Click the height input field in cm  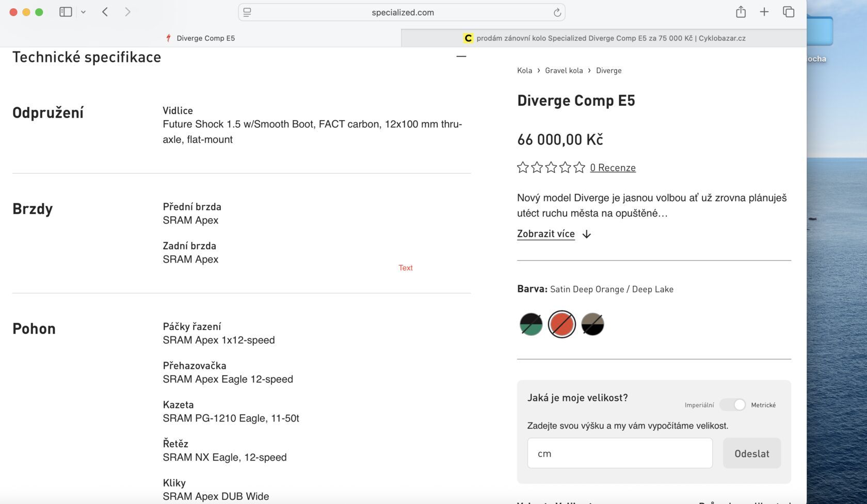tap(620, 453)
